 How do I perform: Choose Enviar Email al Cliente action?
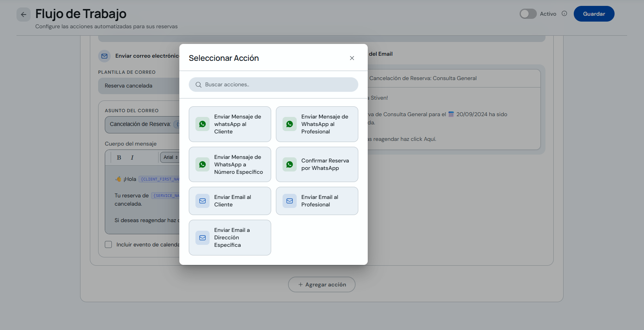pyautogui.click(x=230, y=201)
